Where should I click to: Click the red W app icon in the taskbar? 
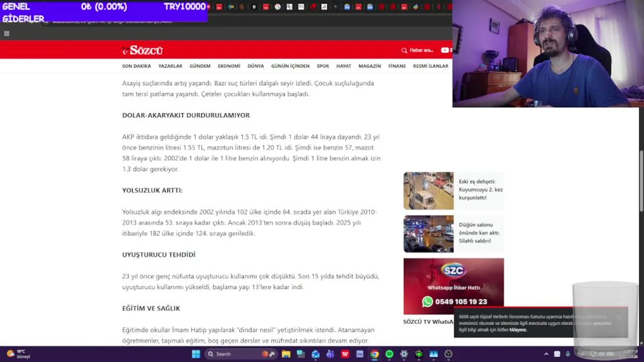point(345,354)
